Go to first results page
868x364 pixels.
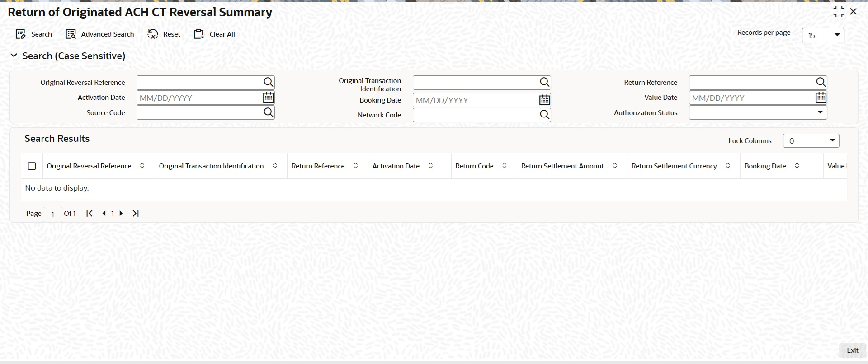(x=90, y=213)
